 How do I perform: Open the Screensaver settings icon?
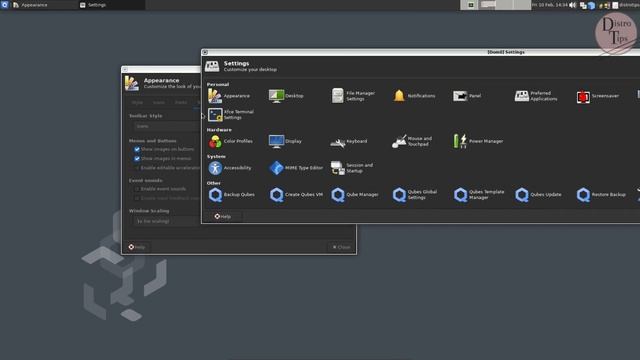pos(598,96)
